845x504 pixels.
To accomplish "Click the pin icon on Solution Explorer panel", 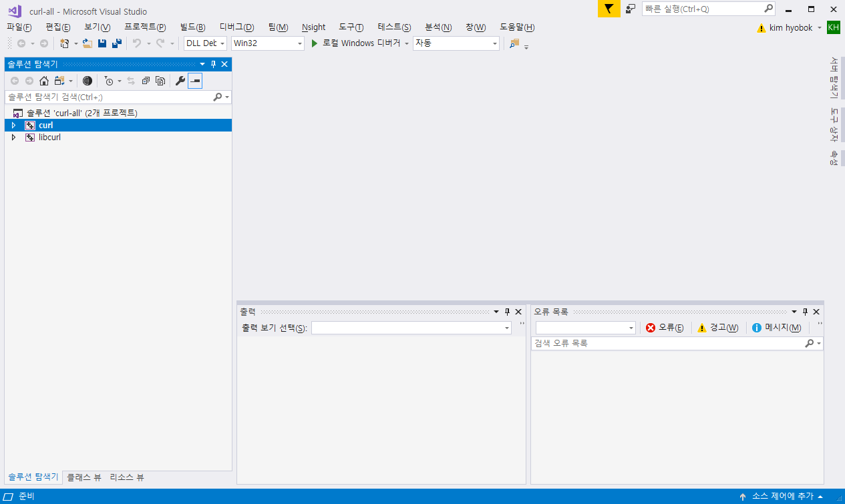I will click(x=214, y=64).
